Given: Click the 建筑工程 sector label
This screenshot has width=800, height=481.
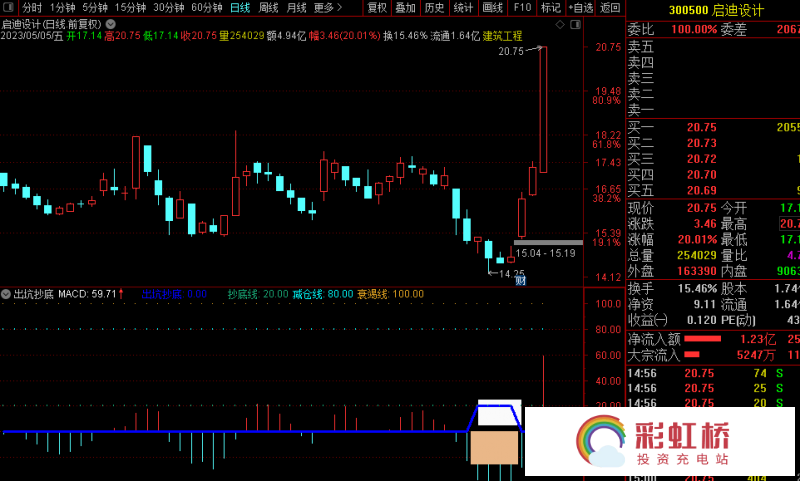Looking at the screenshot, I should click(x=502, y=36).
